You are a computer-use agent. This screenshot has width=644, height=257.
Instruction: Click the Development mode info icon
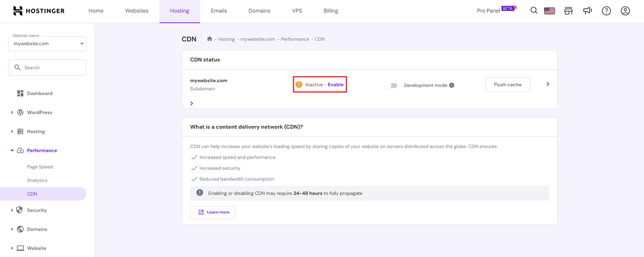(452, 85)
